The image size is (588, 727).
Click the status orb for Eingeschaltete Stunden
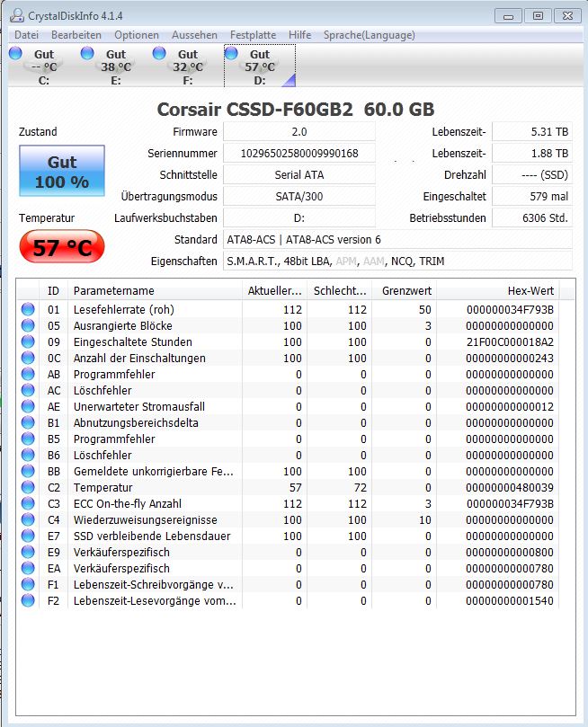point(28,341)
